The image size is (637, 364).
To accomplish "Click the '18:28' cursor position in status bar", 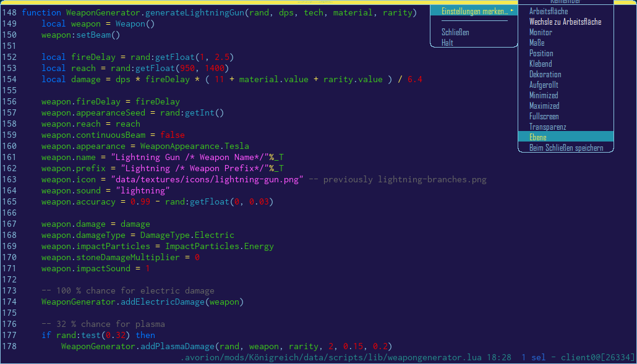I will (x=499, y=357).
